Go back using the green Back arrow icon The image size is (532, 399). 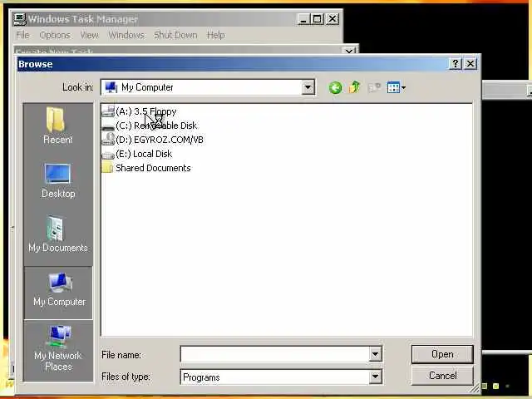click(335, 87)
